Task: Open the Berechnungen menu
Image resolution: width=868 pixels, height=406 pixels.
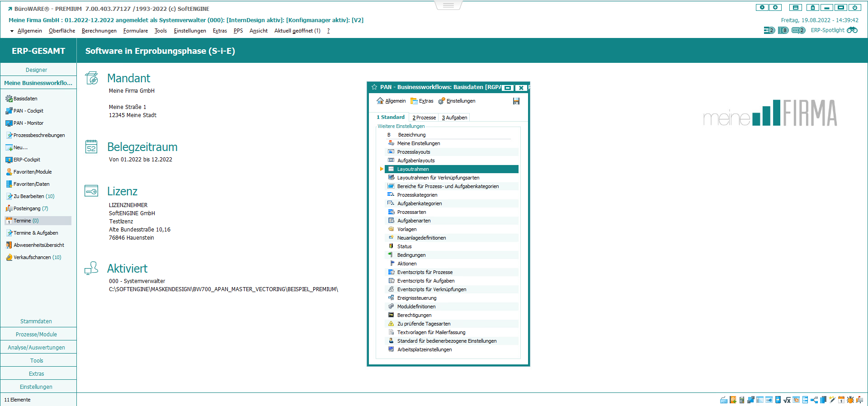Action: click(x=99, y=31)
